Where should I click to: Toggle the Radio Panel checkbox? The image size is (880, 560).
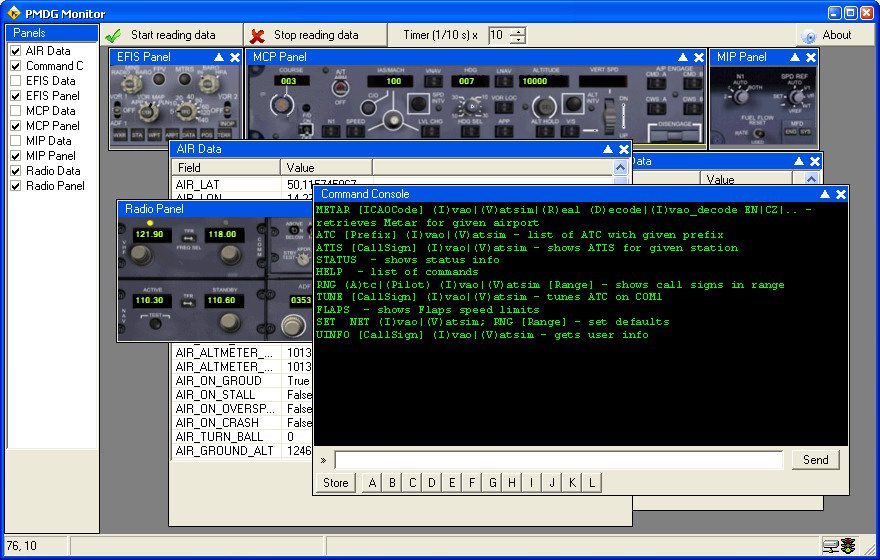click(x=16, y=186)
